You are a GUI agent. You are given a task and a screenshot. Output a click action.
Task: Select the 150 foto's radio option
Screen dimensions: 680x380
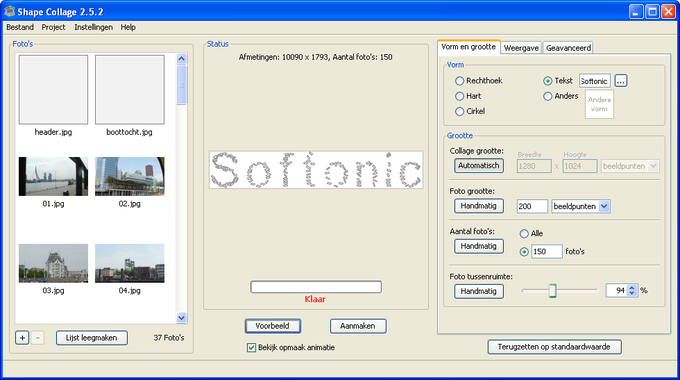524,252
